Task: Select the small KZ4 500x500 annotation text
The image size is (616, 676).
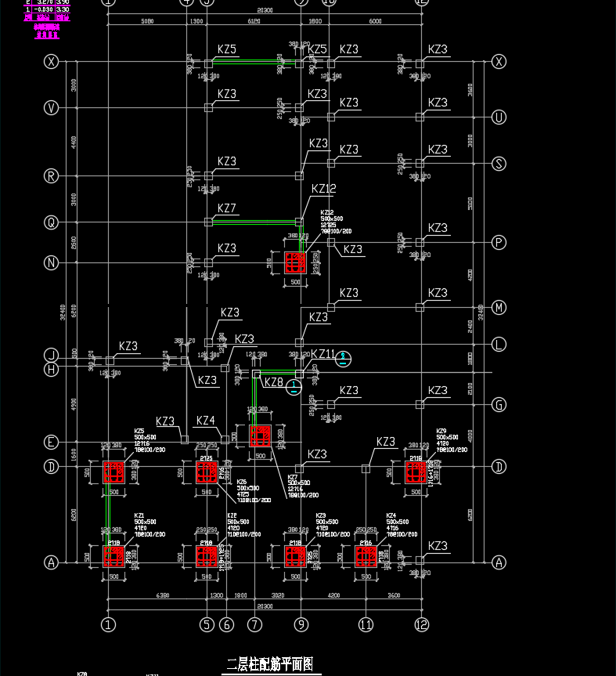Action: tap(402, 525)
